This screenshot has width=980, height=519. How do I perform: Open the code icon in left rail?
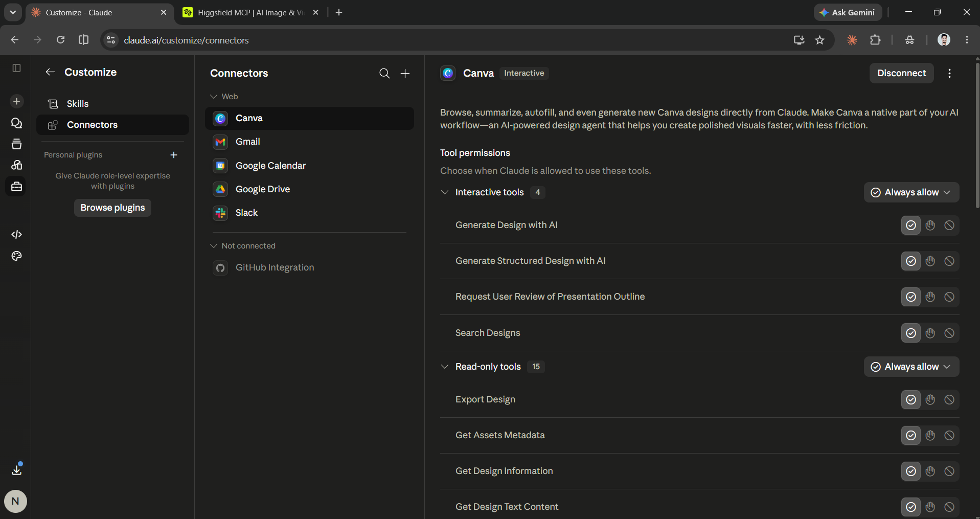(x=16, y=234)
